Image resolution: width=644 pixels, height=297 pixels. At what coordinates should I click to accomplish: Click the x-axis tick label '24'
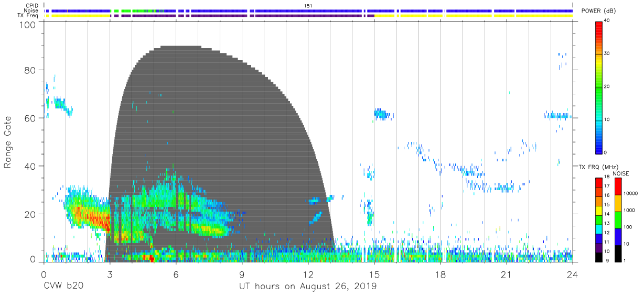573,274
